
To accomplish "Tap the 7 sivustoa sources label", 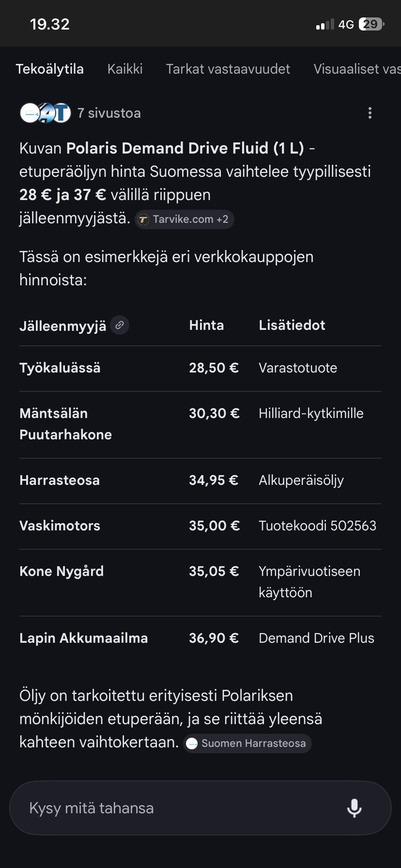I will pyautogui.click(x=109, y=113).
